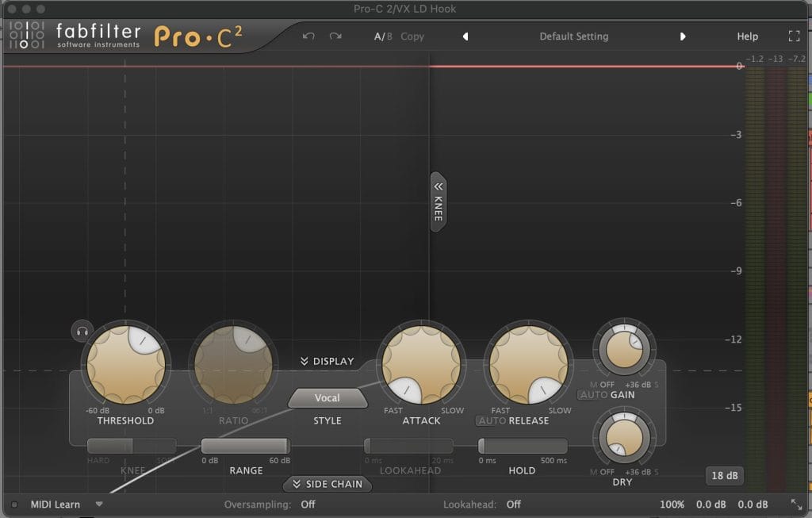Enable Auto Gain toggle
Screen dimensions: 812x518
[x=593, y=395]
